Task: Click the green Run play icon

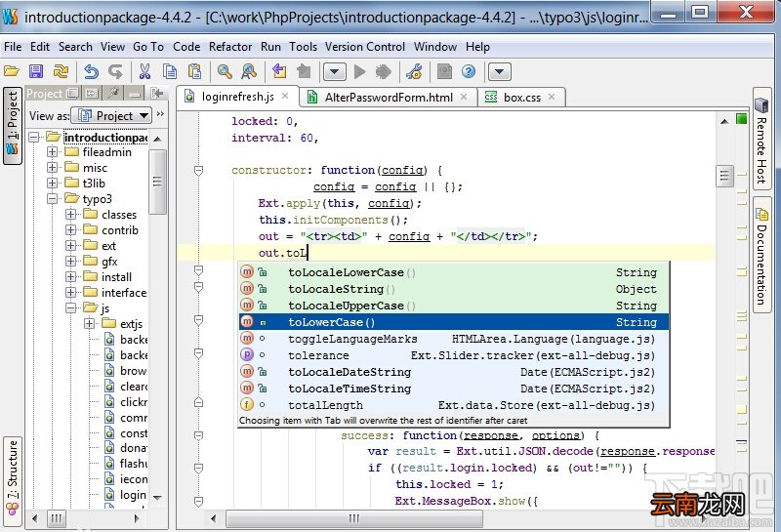Action: [x=359, y=71]
